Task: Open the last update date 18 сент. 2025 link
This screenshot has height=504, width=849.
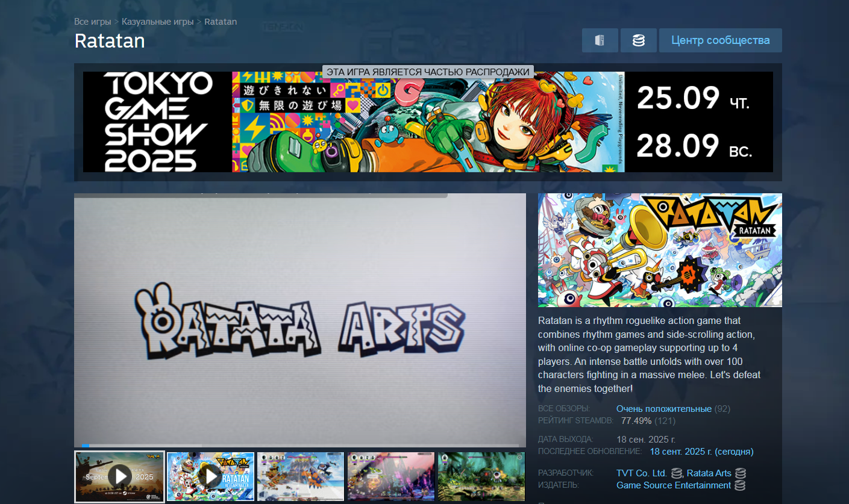Action: click(701, 452)
